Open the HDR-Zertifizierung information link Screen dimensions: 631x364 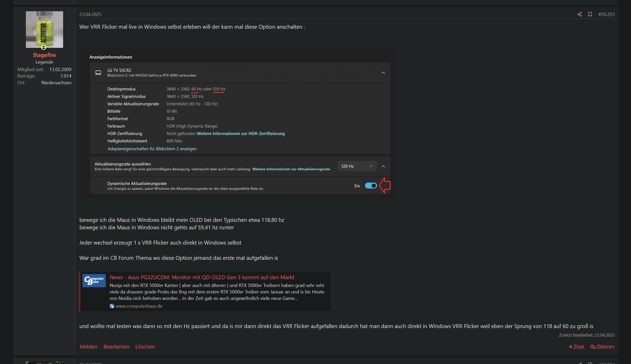241,133
